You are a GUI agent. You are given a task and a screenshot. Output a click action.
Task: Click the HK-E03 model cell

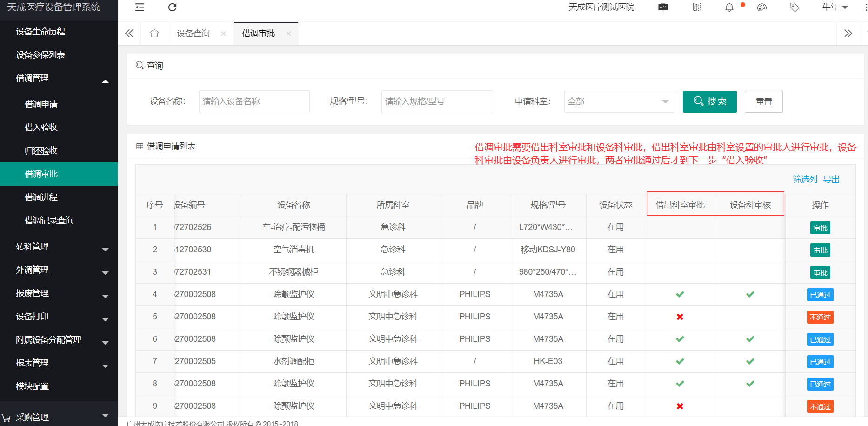pos(548,361)
